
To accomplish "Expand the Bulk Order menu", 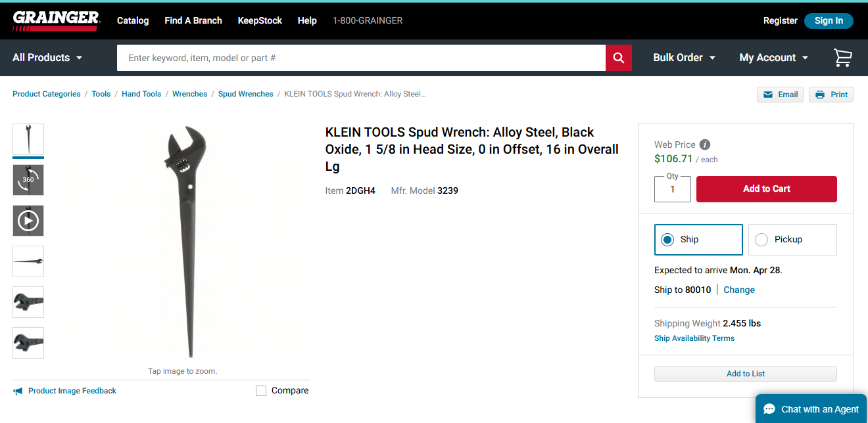I will (684, 58).
